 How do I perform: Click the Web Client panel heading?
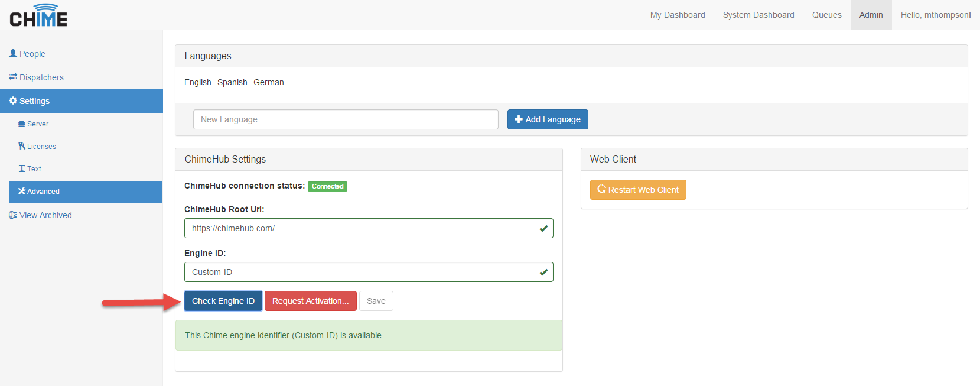[613, 160]
